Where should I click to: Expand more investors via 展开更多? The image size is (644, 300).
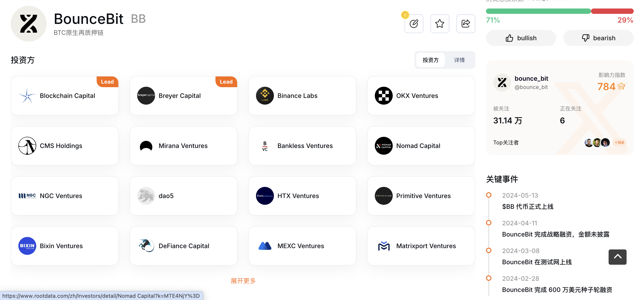click(x=243, y=281)
